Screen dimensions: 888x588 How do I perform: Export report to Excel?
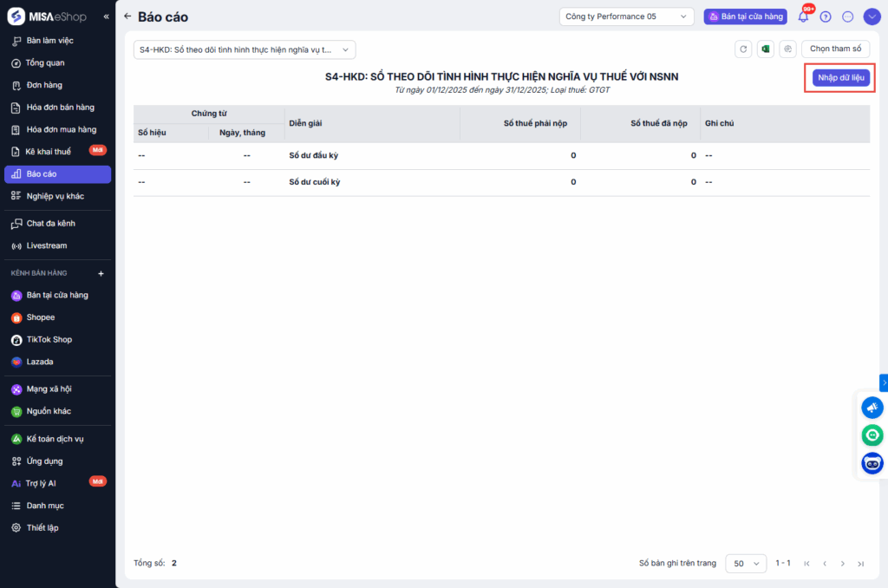point(765,49)
